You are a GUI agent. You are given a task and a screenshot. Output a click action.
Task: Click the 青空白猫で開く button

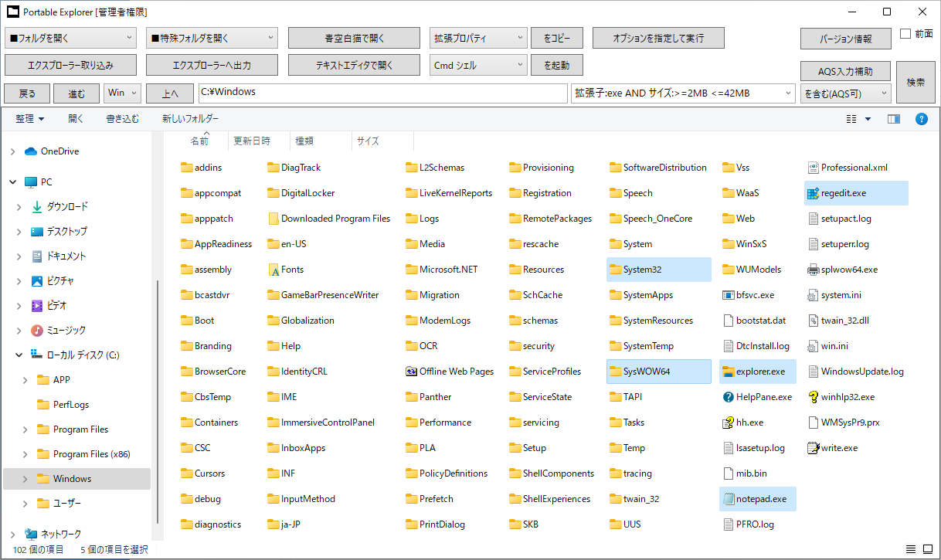(x=354, y=37)
